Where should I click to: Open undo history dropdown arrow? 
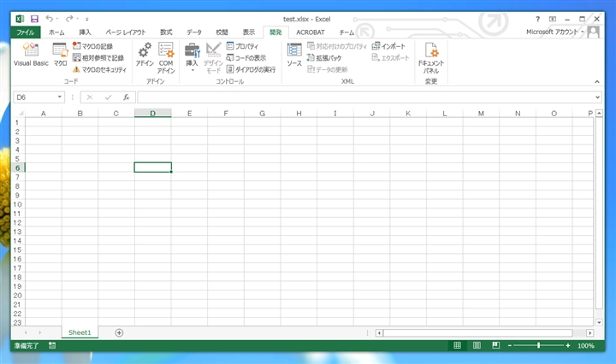click(x=57, y=19)
